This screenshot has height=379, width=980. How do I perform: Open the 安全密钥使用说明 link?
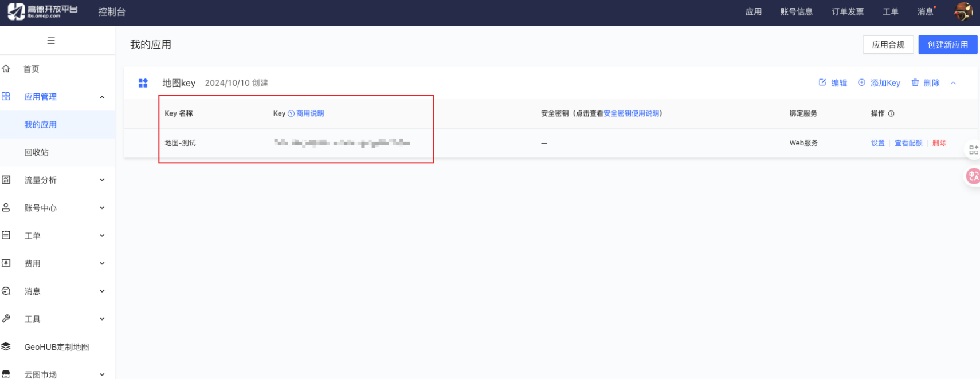pyautogui.click(x=631, y=113)
